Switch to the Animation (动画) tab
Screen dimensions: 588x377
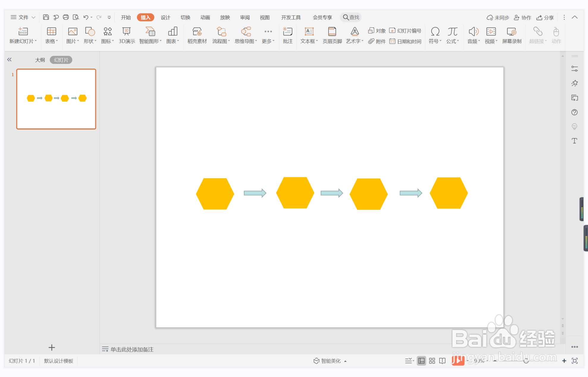click(205, 17)
